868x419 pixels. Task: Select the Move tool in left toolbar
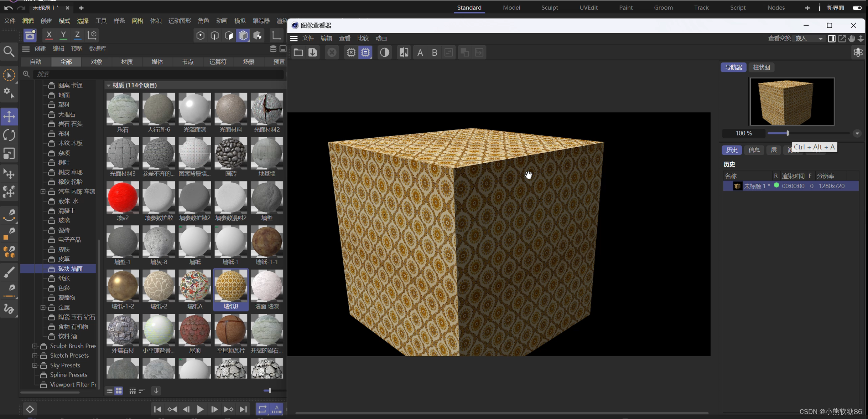point(9,117)
